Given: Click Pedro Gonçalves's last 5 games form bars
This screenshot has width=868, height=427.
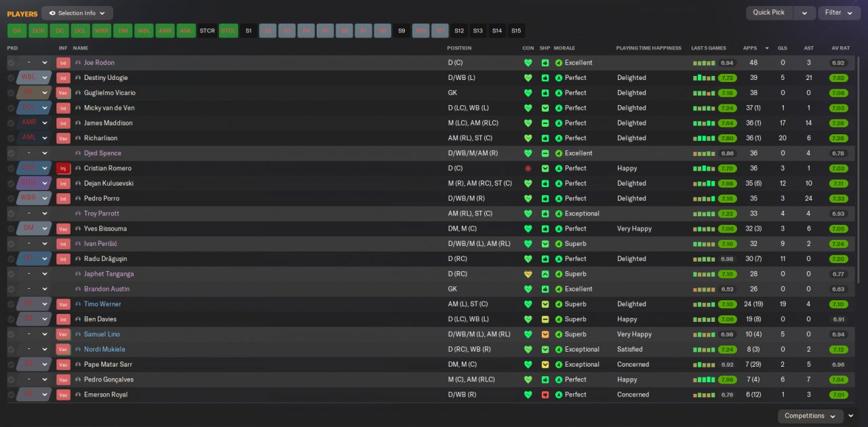Looking at the screenshot, I should point(704,380).
